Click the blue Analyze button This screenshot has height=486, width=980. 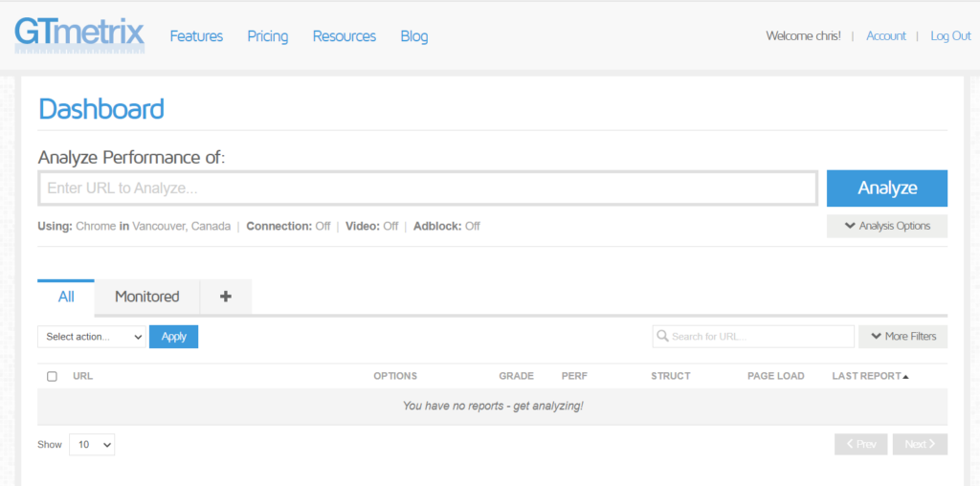coord(887,188)
